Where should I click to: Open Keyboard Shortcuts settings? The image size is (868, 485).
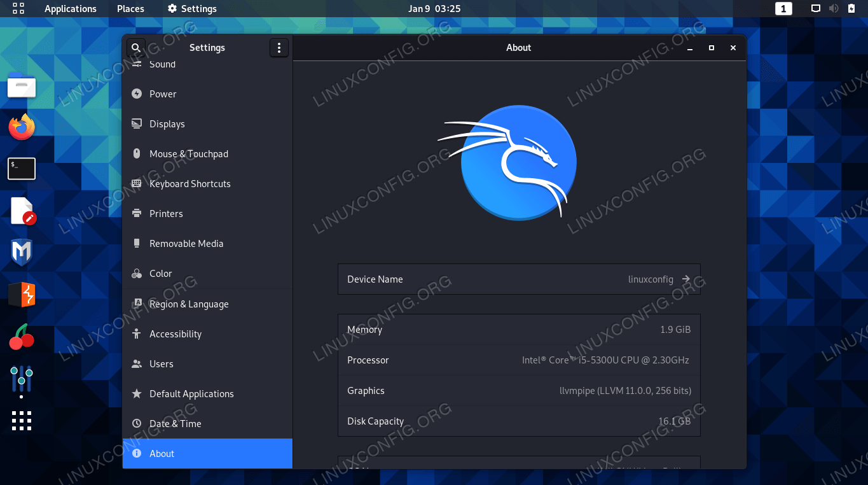click(x=207, y=184)
